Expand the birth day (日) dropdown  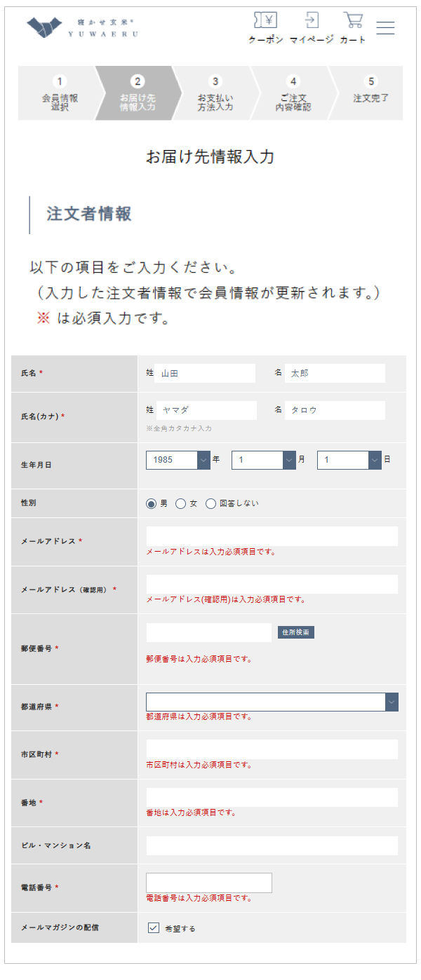pyautogui.click(x=349, y=460)
